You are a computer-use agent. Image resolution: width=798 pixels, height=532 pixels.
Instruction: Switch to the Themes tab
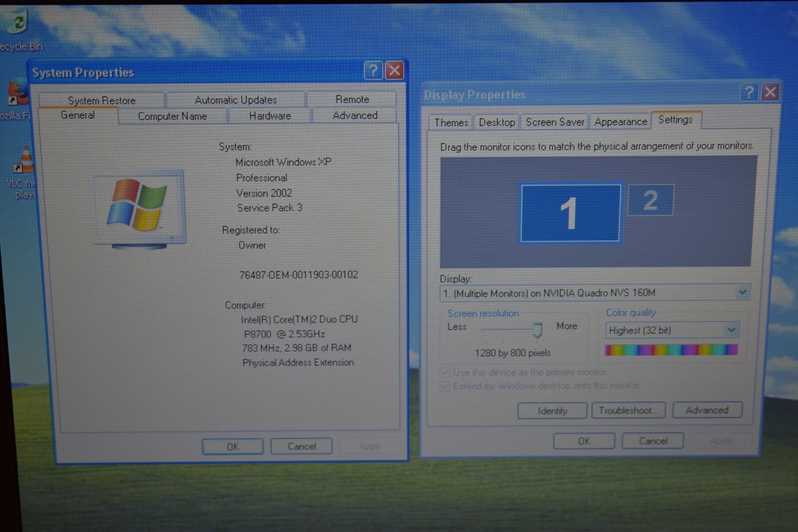tap(451, 122)
